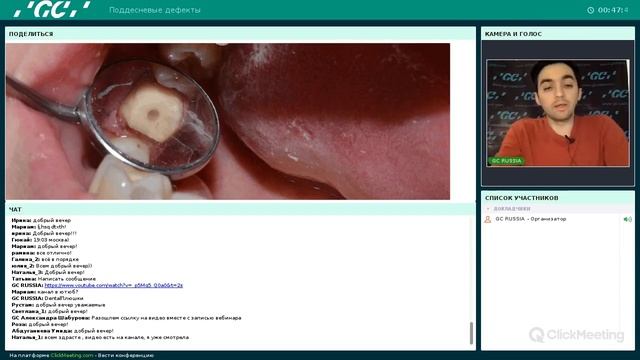This screenshot has height=360, width=640.
Task: Click the GC RUSSIA 'Dental' chat reply
Action: click(x=47, y=298)
